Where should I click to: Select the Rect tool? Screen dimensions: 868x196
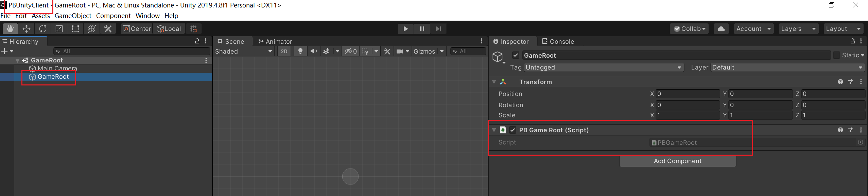75,29
